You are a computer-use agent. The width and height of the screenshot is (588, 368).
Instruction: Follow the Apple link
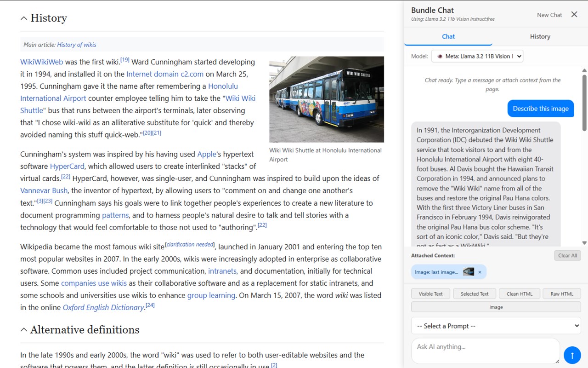pyautogui.click(x=206, y=154)
